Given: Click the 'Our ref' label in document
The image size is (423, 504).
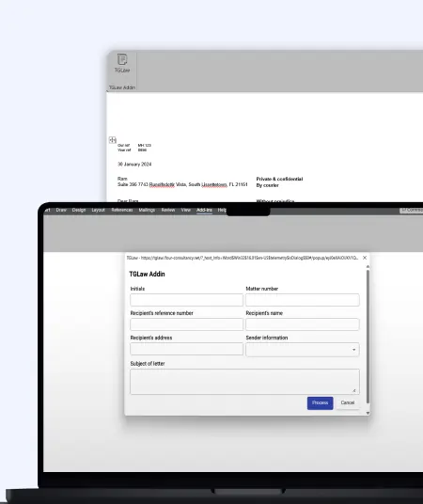Looking at the screenshot, I should (x=124, y=146).
